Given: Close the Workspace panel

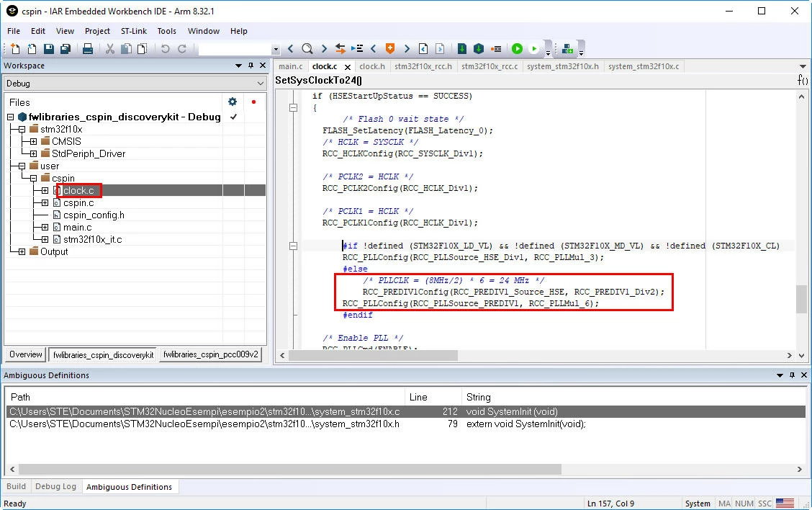Looking at the screenshot, I should 263,66.
